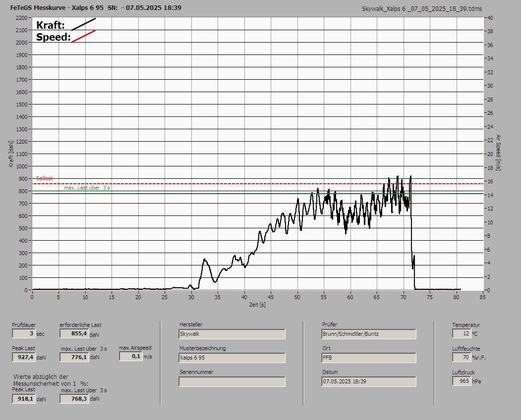Image resolution: width=521 pixels, height=420 pixels.
Task: Click the Zeit [s] axis label
Action: 257,305
